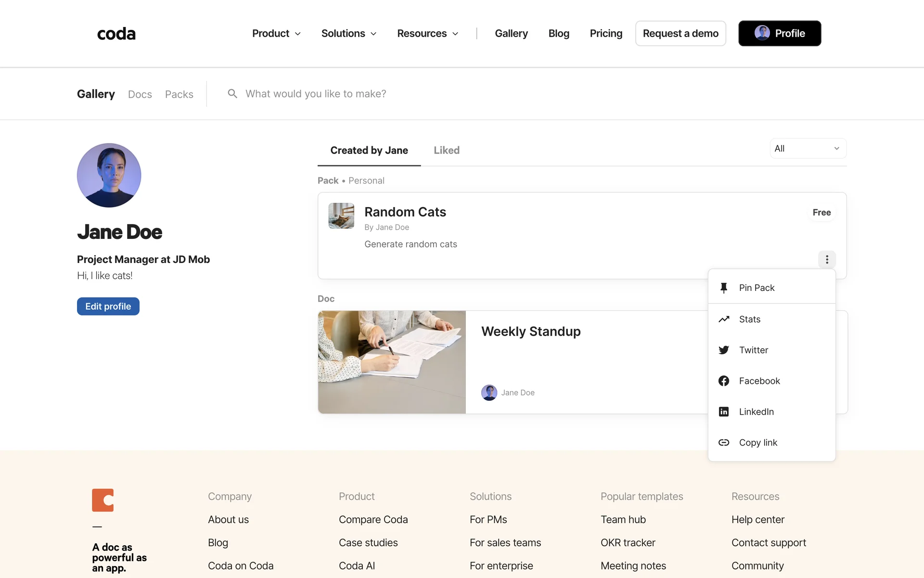Select the Packs gallery tab
This screenshot has width=924, height=578.
[x=179, y=94]
